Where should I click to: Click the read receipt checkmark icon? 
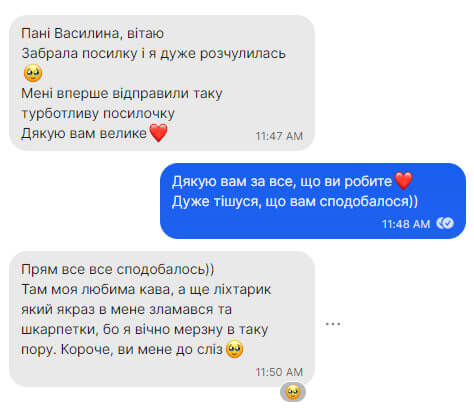tap(445, 223)
